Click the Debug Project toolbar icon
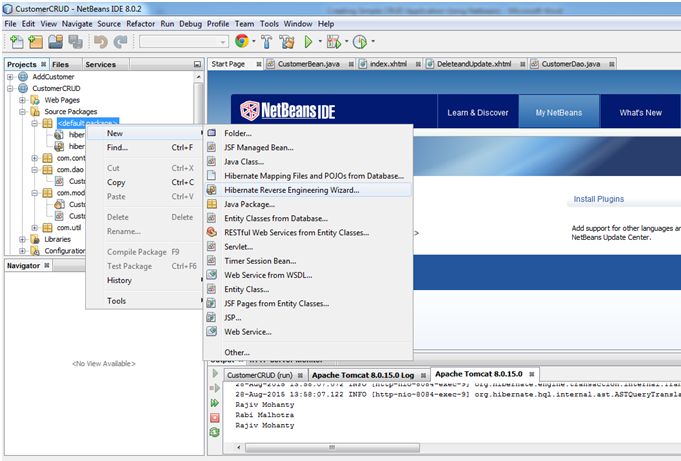Viewport: 681px width, 461px height. tap(334, 42)
